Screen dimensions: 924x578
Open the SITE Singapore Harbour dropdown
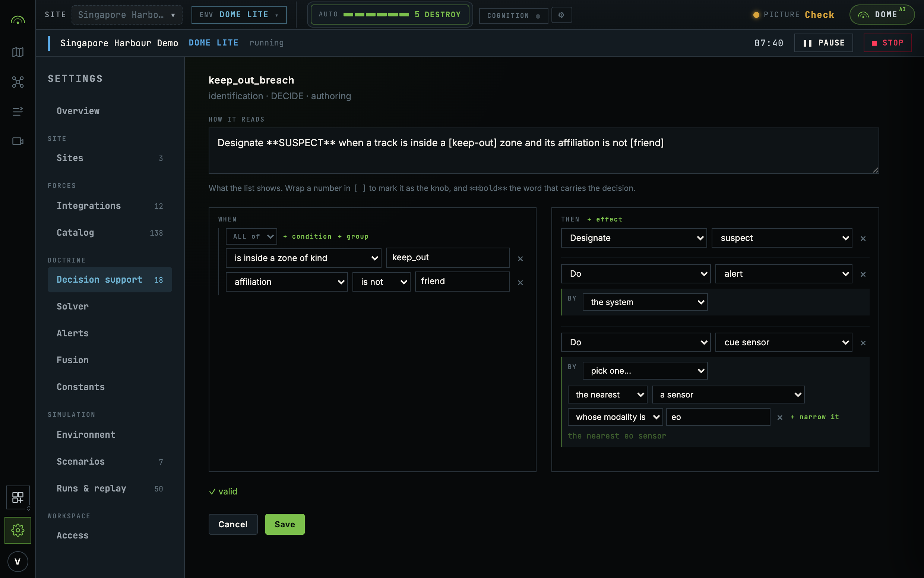(x=127, y=15)
